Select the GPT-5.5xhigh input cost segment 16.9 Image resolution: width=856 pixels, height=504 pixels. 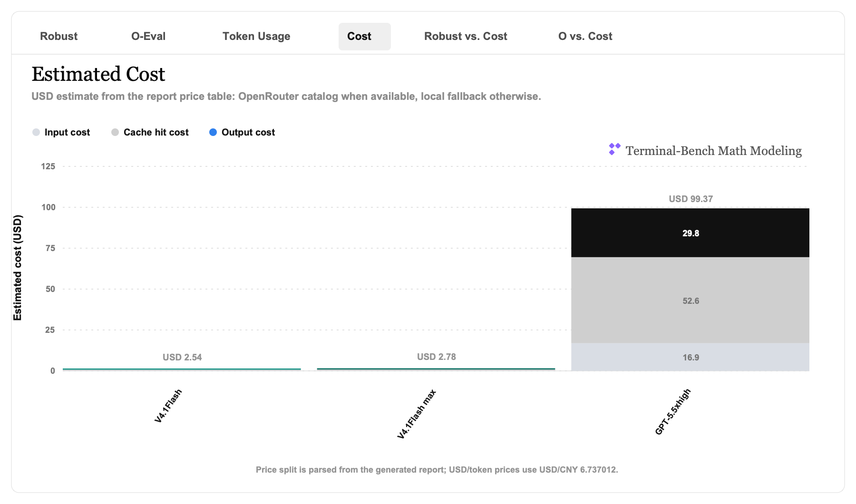[x=690, y=357]
